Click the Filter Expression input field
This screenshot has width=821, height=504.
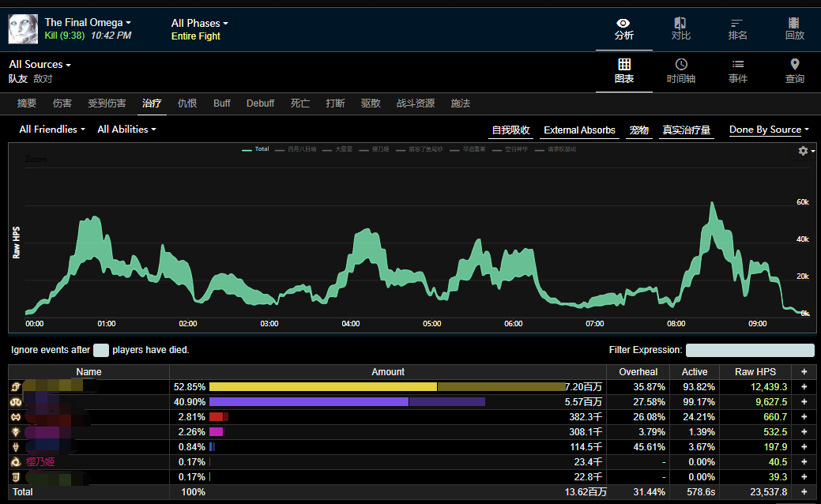(749, 350)
